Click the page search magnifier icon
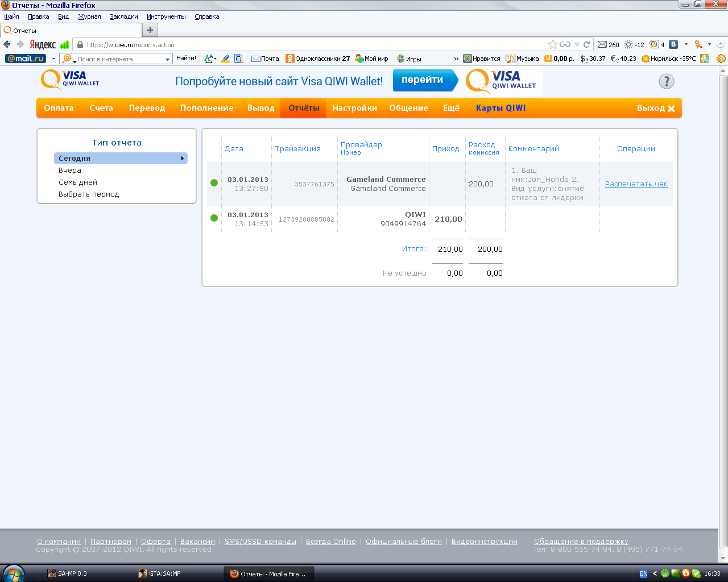 click(239, 59)
